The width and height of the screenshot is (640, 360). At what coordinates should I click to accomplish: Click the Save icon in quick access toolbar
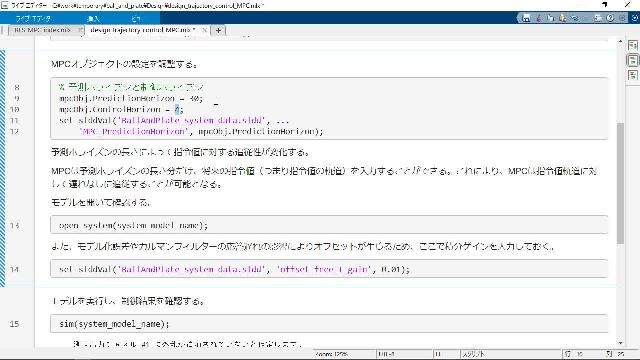click(527, 18)
